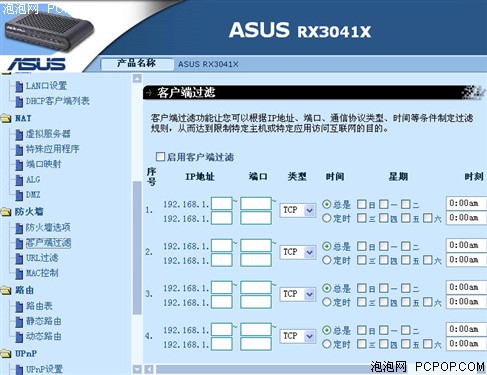Open the LAN口设置 page
The image size is (487, 375).
[46, 86]
